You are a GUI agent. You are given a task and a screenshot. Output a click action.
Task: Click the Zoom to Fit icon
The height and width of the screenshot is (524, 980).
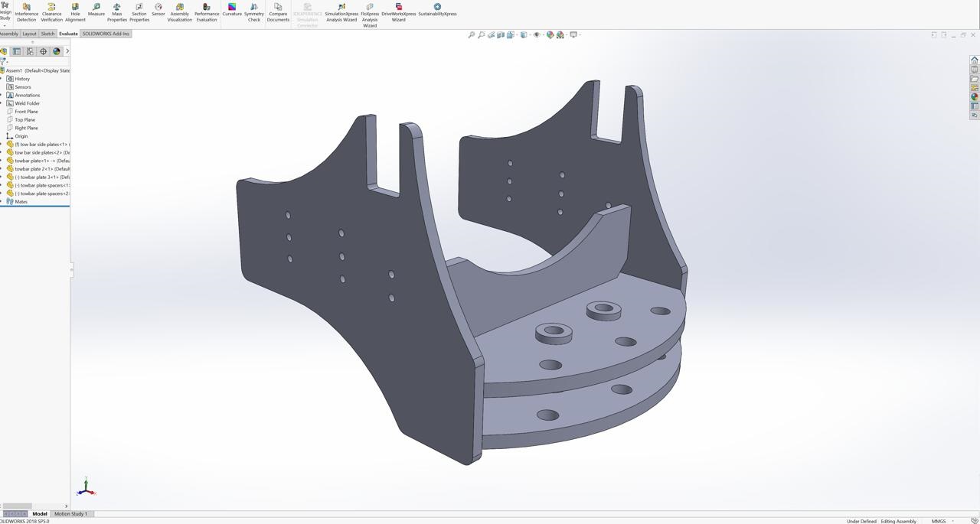pos(472,34)
